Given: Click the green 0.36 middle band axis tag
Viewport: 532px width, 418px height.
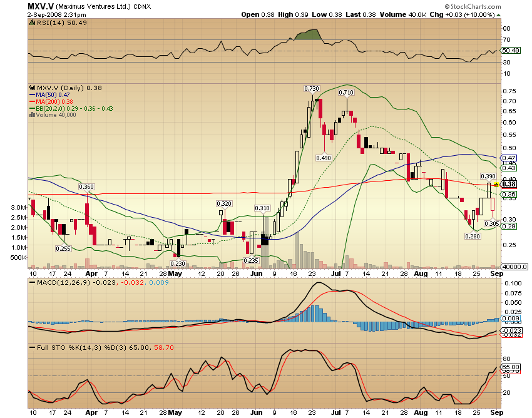Looking at the screenshot, I should 509,195.
